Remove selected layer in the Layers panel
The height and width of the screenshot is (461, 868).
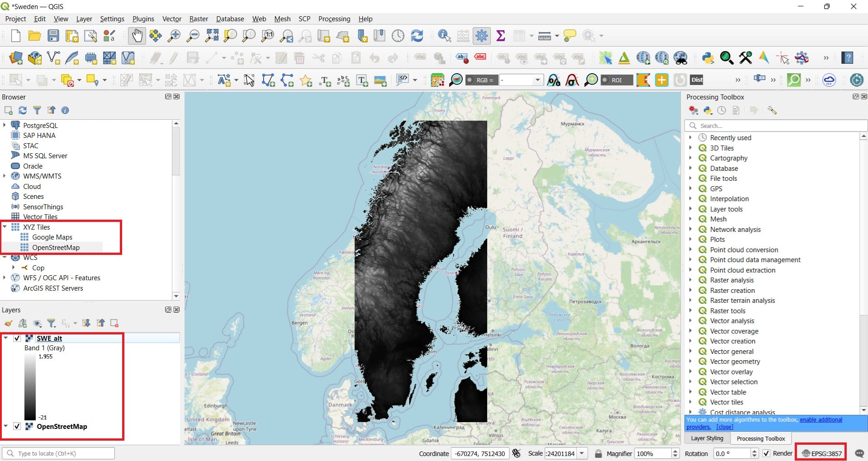coord(114,323)
